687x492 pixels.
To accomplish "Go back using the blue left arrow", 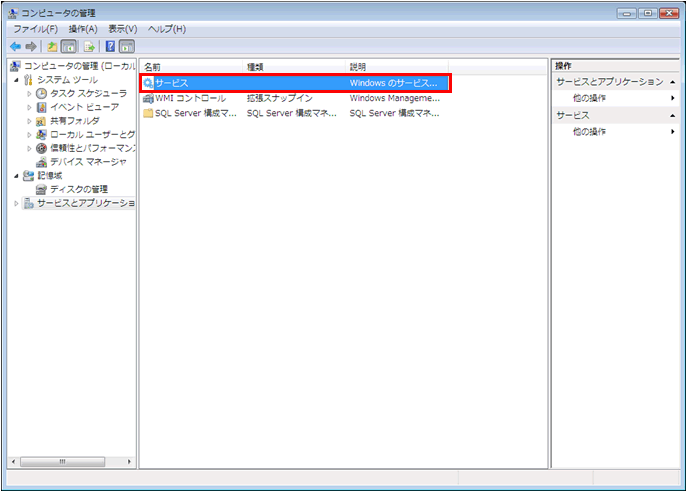I will click(16, 46).
